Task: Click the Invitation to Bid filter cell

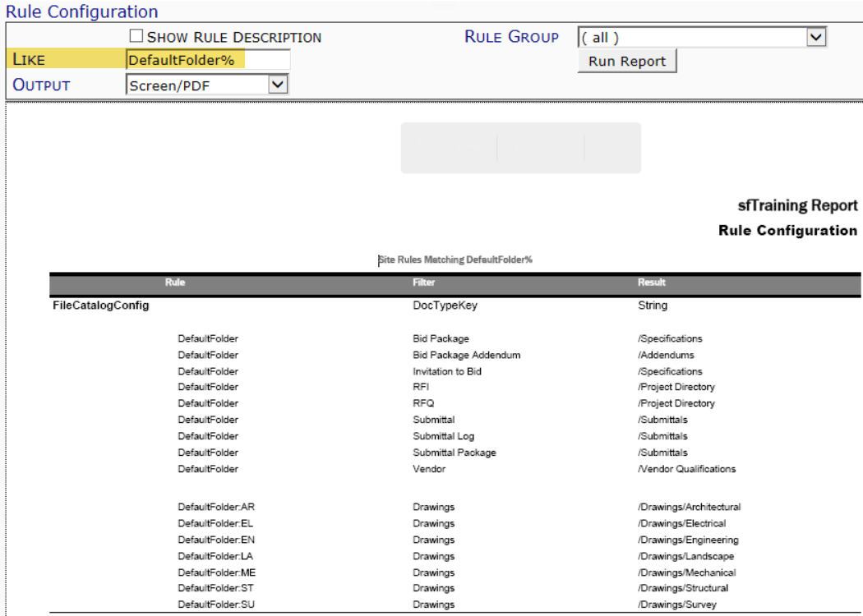Action: [x=447, y=372]
